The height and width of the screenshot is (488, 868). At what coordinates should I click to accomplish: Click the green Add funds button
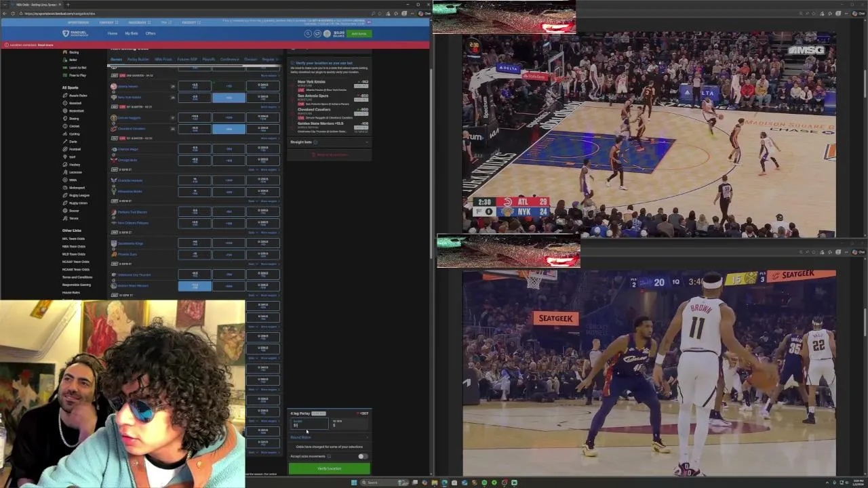point(359,33)
